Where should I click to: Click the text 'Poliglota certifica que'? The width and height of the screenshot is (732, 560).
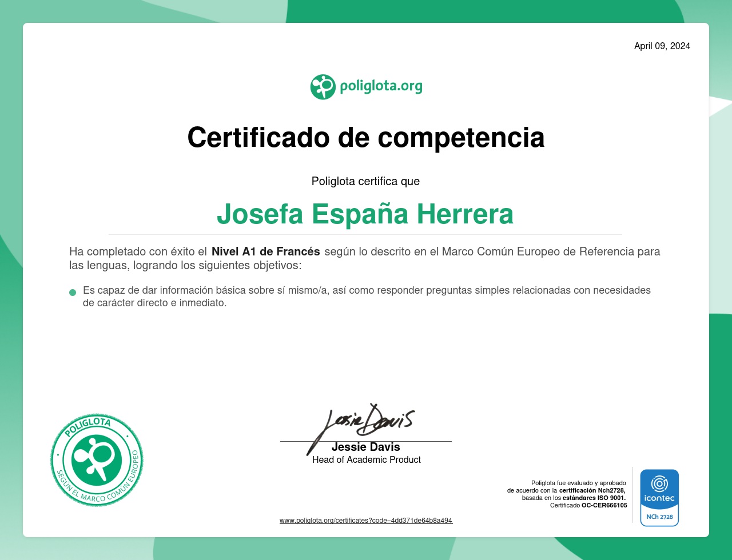tap(366, 181)
